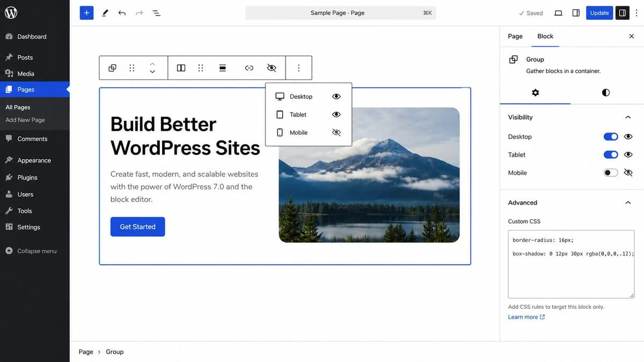Click the All Pages submenu link
The image size is (644, 362).
[18, 107]
